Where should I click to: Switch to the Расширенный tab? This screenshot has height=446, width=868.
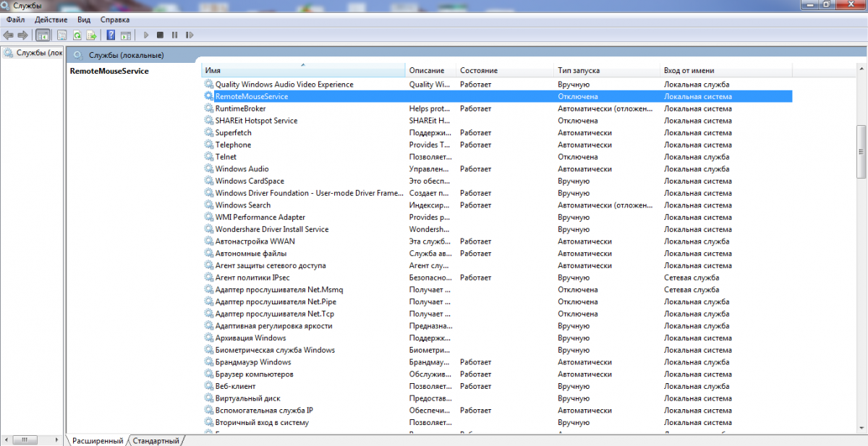pos(97,441)
